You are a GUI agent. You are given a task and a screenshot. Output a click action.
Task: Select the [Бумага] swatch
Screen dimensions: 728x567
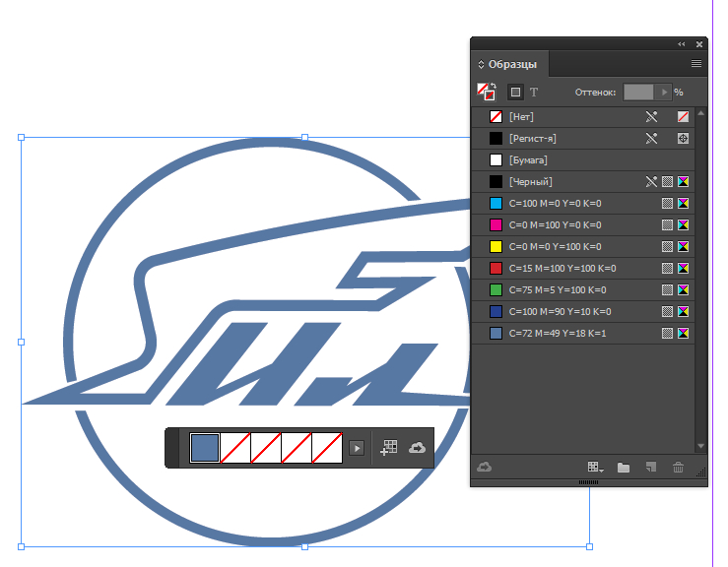(582, 160)
